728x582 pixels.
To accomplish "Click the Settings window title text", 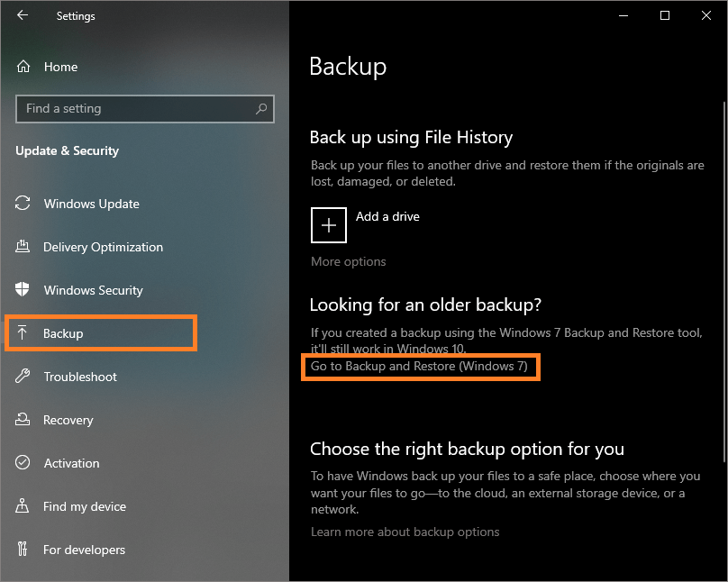I will [76, 16].
